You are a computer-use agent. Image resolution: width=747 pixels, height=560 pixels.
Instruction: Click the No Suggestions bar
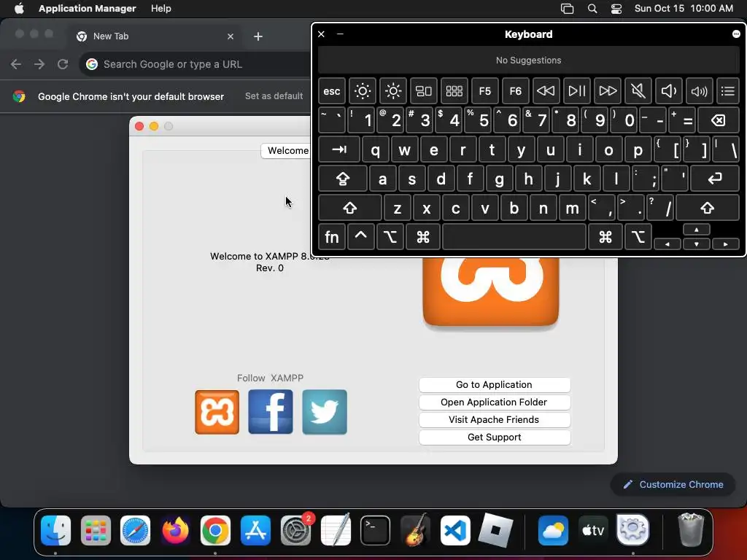pos(529,61)
